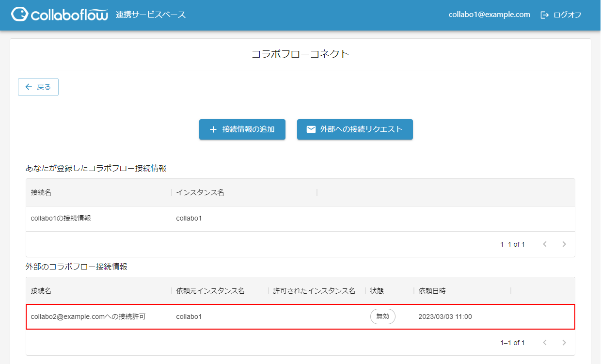Screen dimensions: 601x364
Task: Sort by 依頼元インスタンス名 column header
Action: [x=210, y=291]
